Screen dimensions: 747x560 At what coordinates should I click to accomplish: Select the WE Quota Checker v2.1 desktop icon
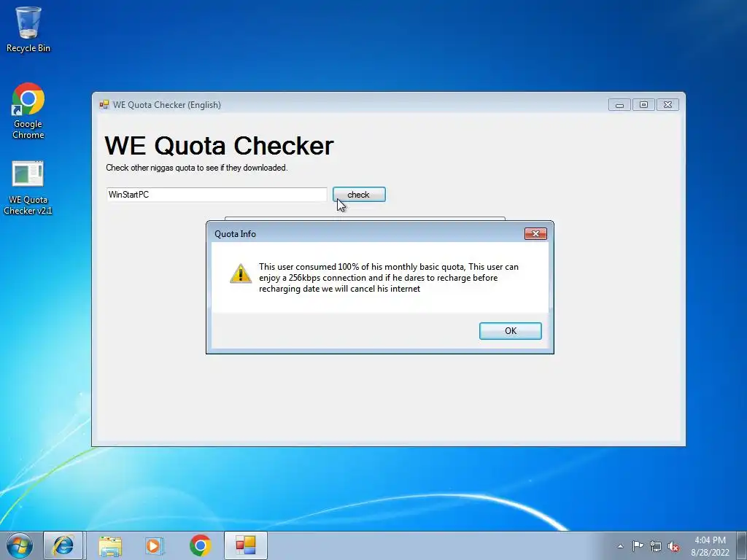point(28,188)
